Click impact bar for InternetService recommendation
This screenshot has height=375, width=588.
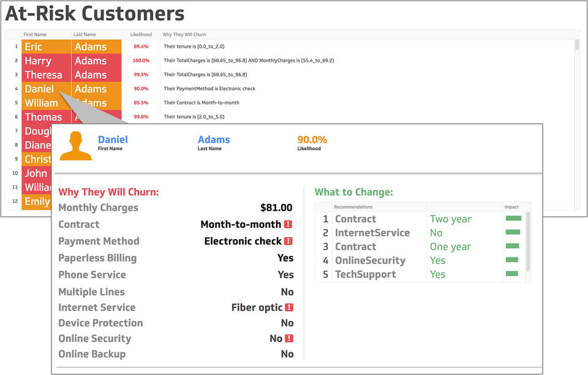click(x=513, y=232)
